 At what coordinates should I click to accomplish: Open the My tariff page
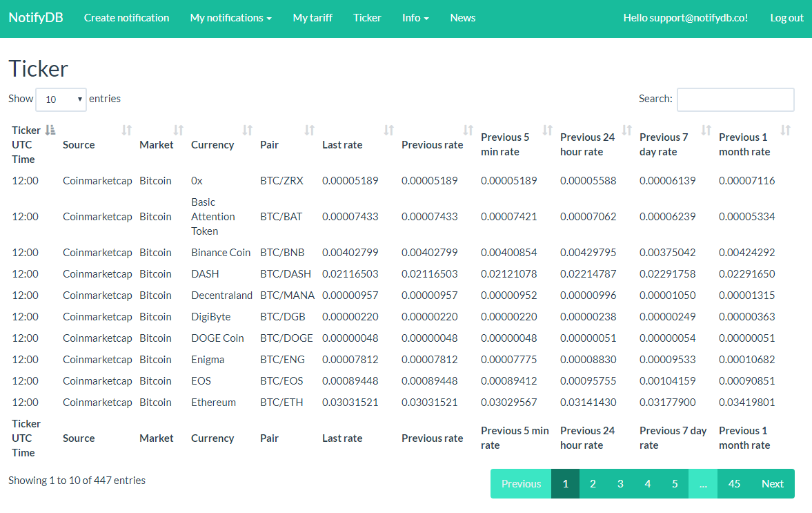313,17
